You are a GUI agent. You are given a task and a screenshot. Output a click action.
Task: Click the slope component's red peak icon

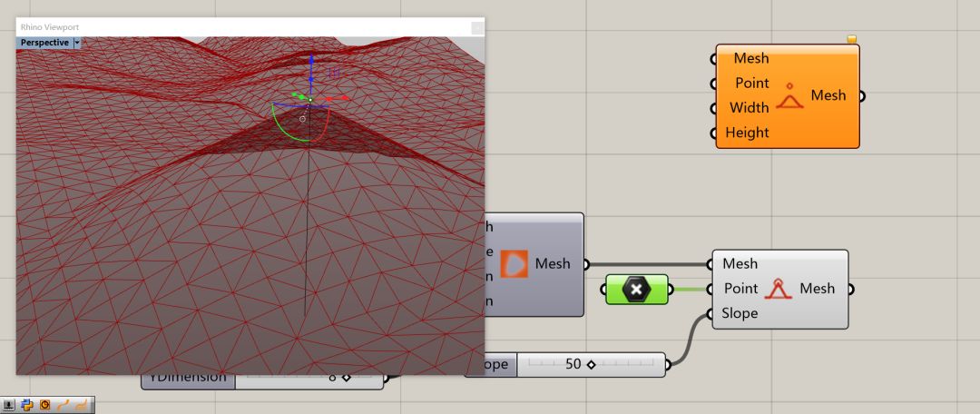tap(778, 289)
